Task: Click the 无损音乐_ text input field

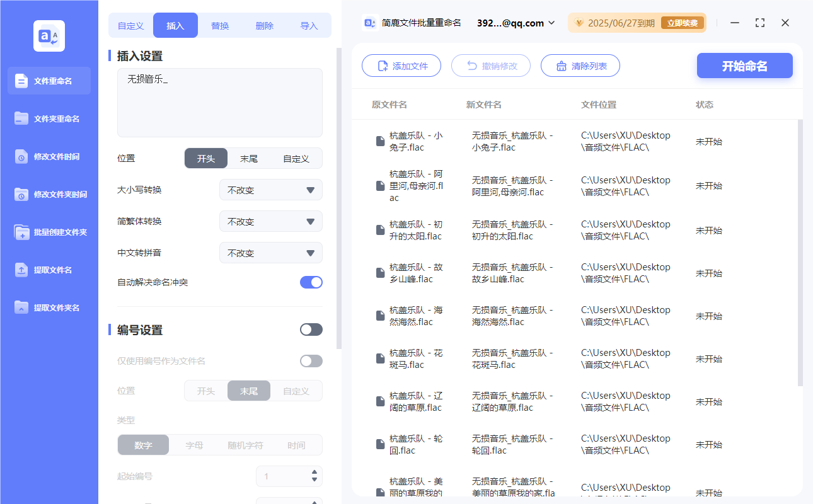Action: (219, 101)
